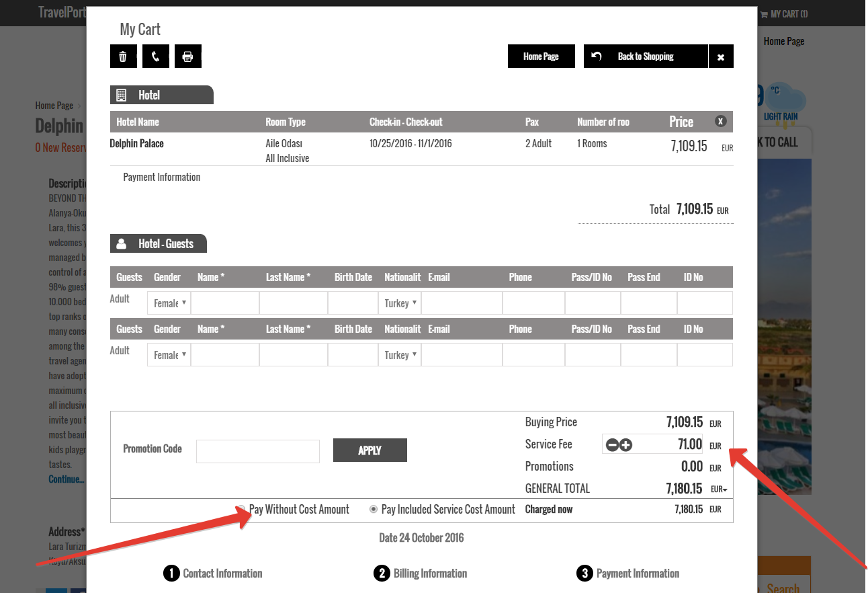868x593 pixels.
Task: Click the 10/25/2016 - 11/1/2016 dates cell
Action: [411, 143]
